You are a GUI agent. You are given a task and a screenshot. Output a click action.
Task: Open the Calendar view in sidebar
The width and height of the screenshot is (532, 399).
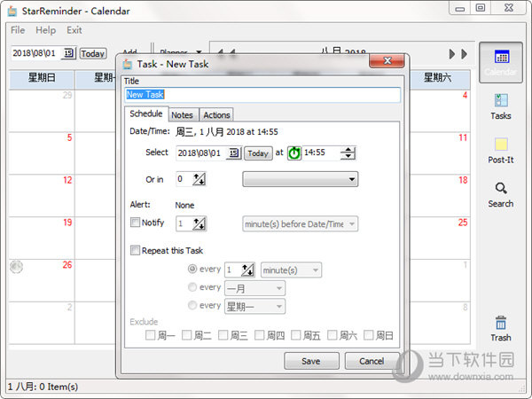tap(500, 62)
